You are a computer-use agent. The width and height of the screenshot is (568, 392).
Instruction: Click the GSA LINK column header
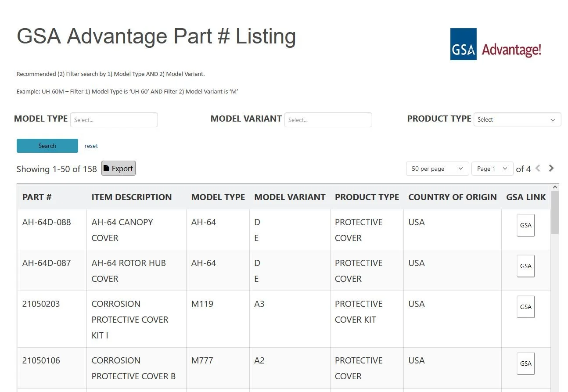[x=526, y=197]
